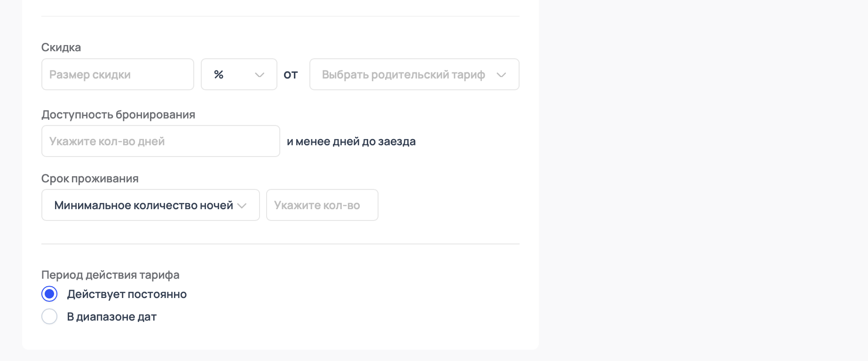The height and width of the screenshot is (361, 868).
Task: Click the Укажите кол-во дней field
Action: (160, 141)
